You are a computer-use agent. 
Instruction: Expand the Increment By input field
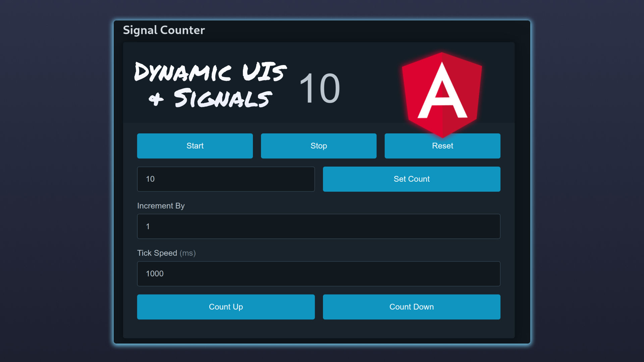pyautogui.click(x=318, y=226)
